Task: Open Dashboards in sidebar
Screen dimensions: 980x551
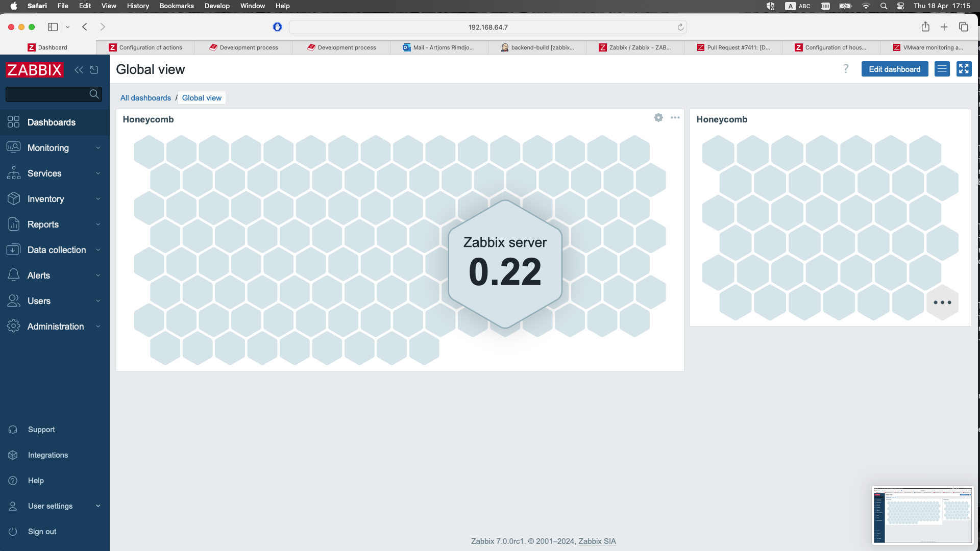Action: [55, 122]
